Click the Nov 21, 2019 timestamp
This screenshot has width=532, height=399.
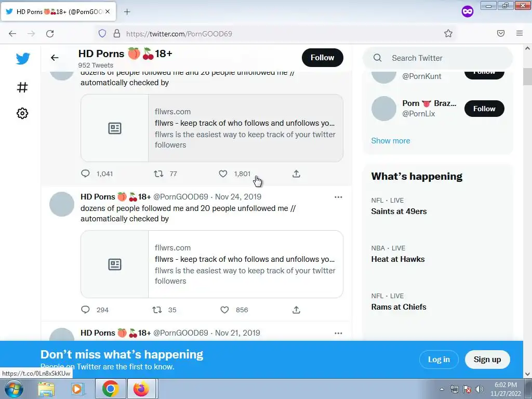pos(237,333)
